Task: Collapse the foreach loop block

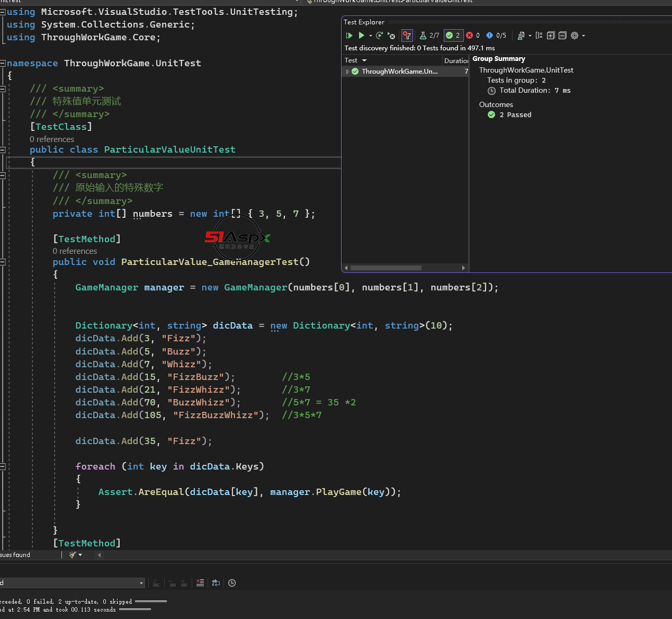Action: pyautogui.click(x=3, y=466)
